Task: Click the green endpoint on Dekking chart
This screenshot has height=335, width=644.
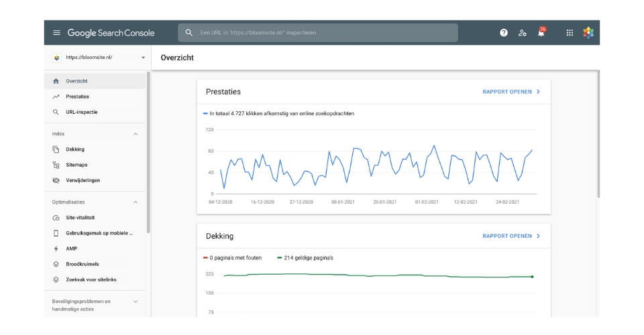Action: [532, 277]
